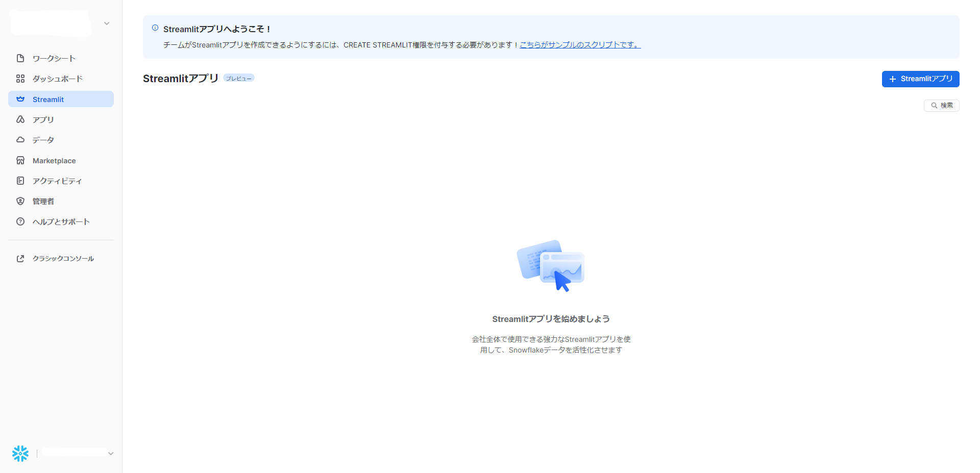Select the 管理者 (Admin) shield icon
Viewport: 980px width, 473px height.
pyautogui.click(x=20, y=201)
